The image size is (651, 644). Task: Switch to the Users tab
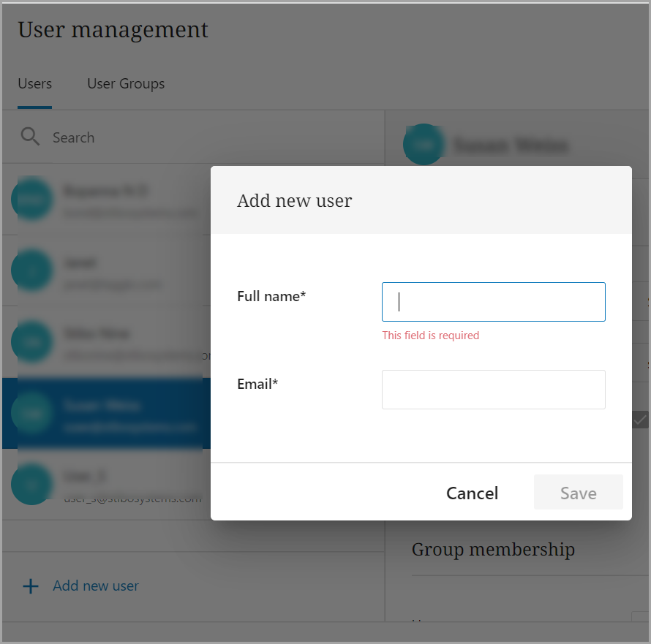pyautogui.click(x=34, y=84)
